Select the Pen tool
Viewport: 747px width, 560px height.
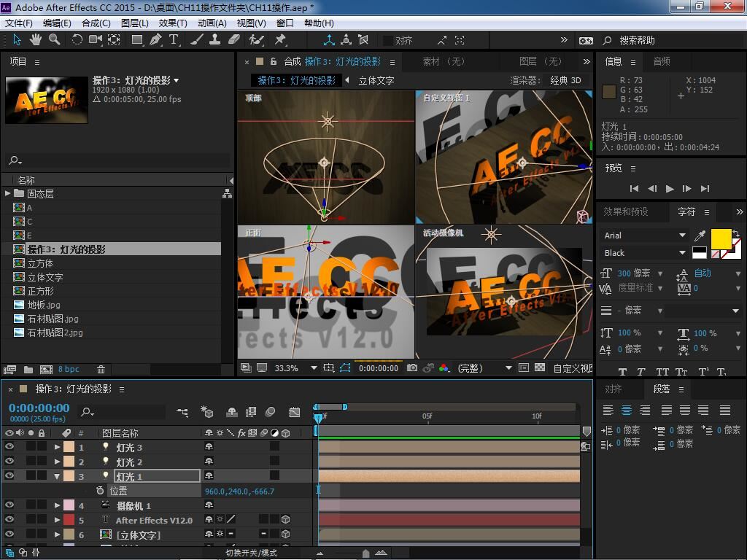[x=155, y=40]
